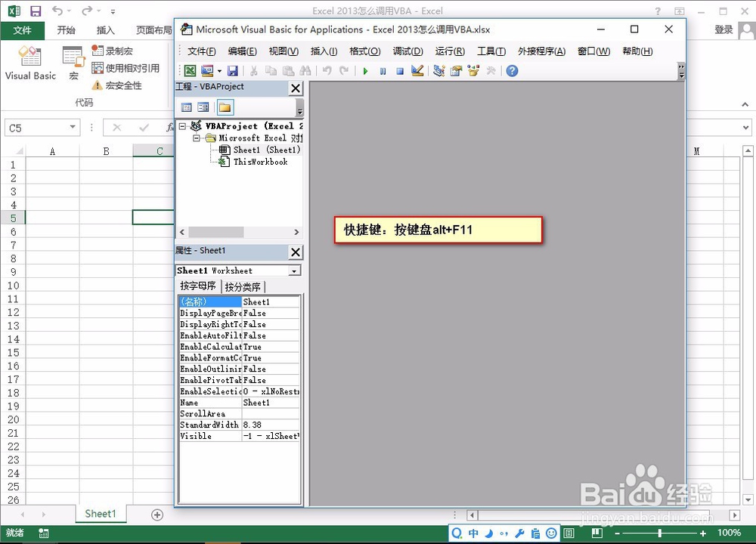Click Visual Basic button in Excel ribbon
This screenshot has height=544, width=756.
click(30, 63)
